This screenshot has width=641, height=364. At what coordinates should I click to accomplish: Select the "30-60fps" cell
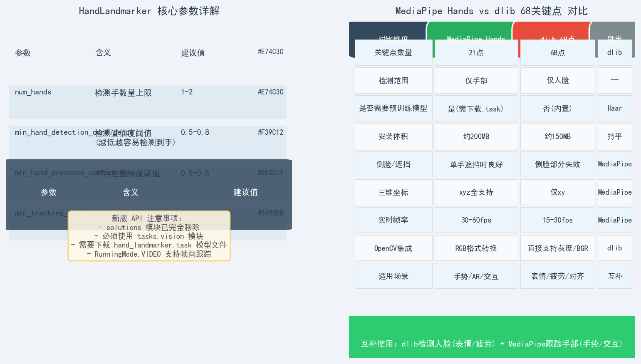[x=476, y=220]
